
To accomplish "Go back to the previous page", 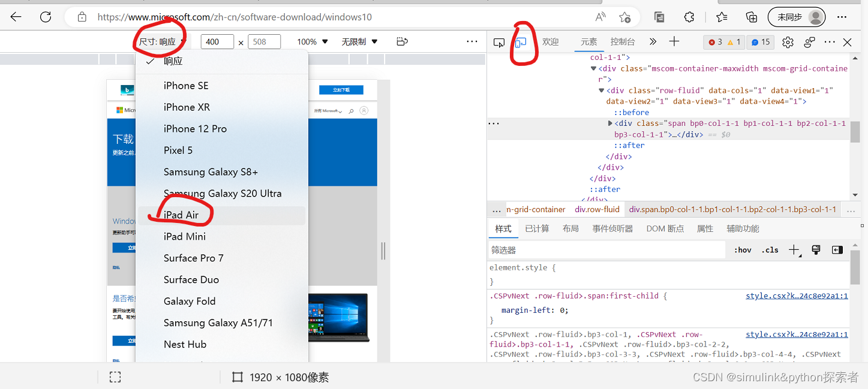I will tap(16, 17).
